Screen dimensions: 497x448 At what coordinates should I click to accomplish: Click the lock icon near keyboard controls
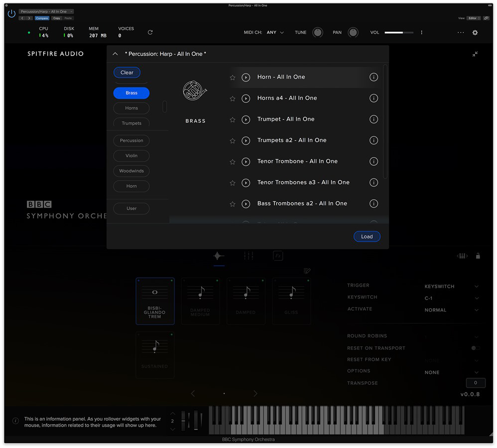478,256
